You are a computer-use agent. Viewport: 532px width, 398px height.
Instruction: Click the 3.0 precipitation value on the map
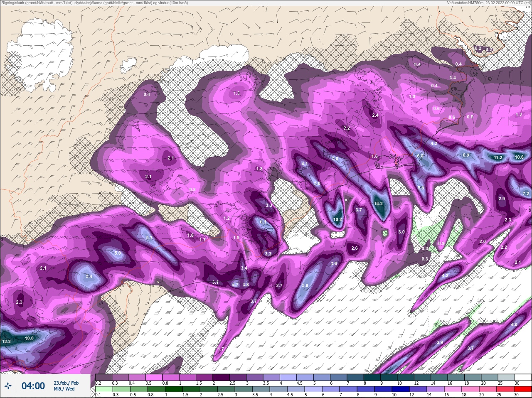pyautogui.click(x=401, y=232)
